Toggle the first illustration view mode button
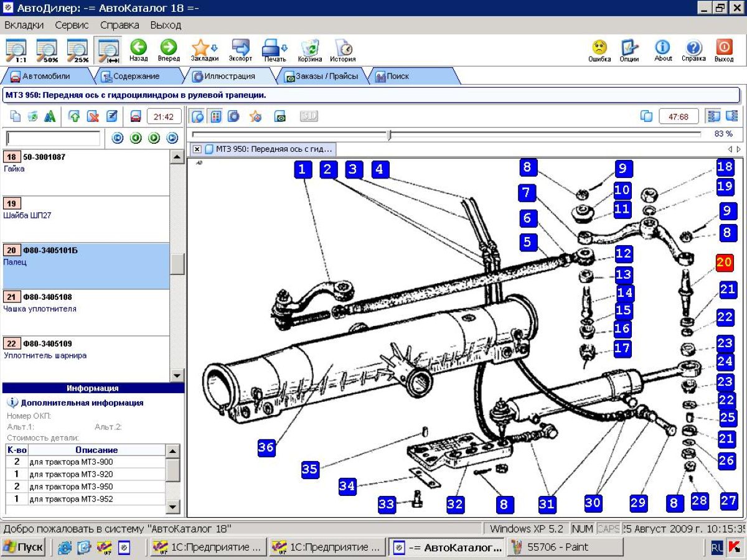The height and width of the screenshot is (560, 747). (197, 116)
